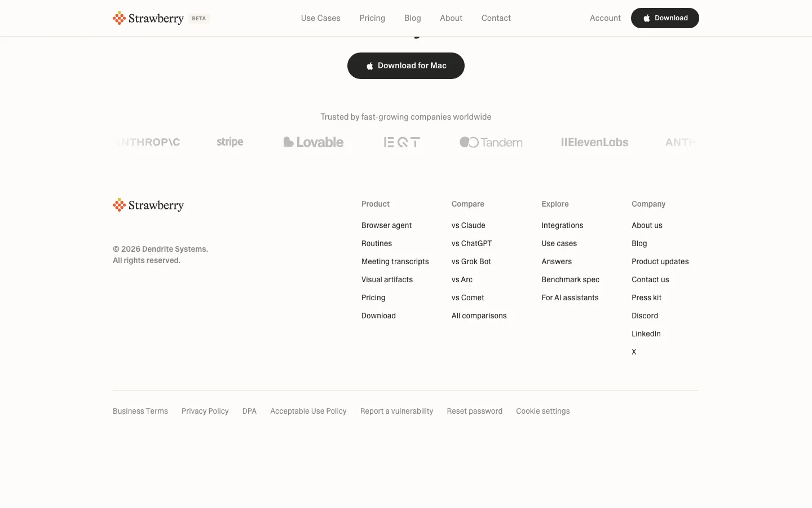Open the vs Arc comparison

tap(462, 279)
